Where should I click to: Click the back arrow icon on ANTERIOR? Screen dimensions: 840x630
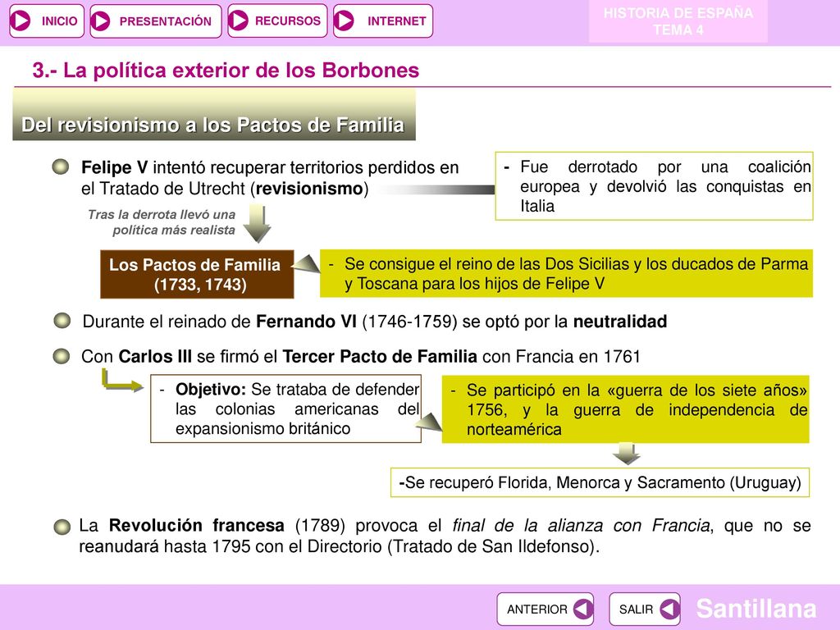coord(582,609)
